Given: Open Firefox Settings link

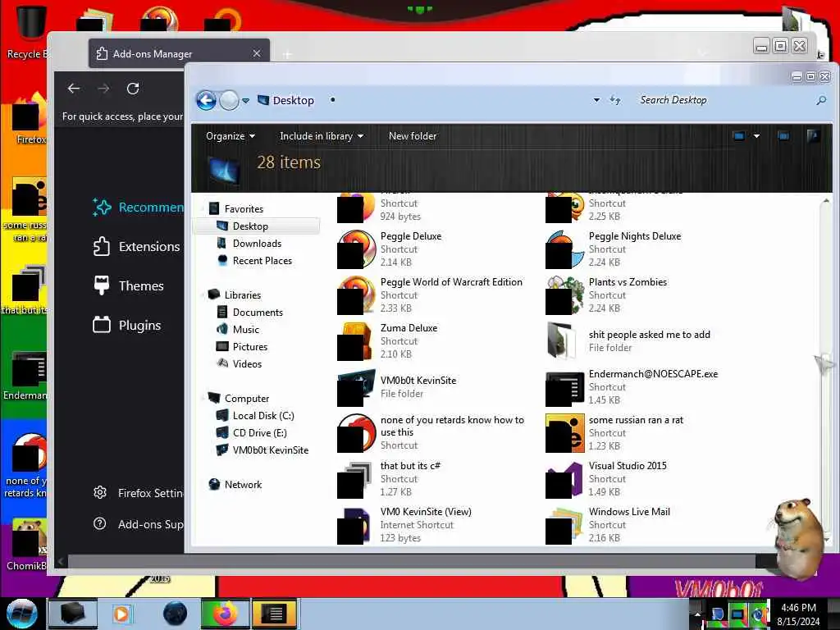Looking at the screenshot, I should (138, 493).
